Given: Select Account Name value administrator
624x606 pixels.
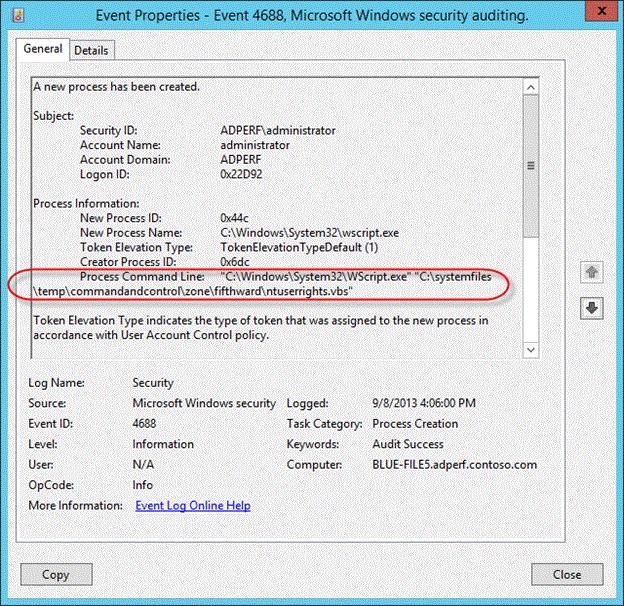Looking at the screenshot, I should pyautogui.click(x=255, y=145).
